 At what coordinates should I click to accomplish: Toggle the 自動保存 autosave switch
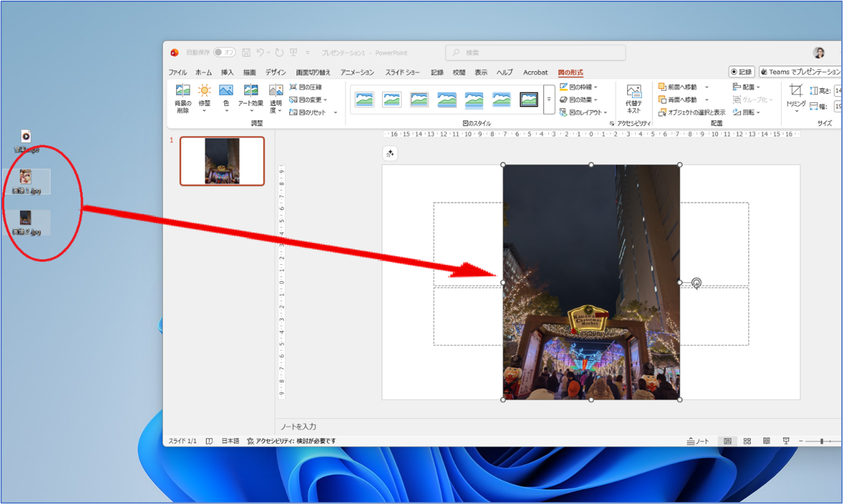(x=224, y=53)
